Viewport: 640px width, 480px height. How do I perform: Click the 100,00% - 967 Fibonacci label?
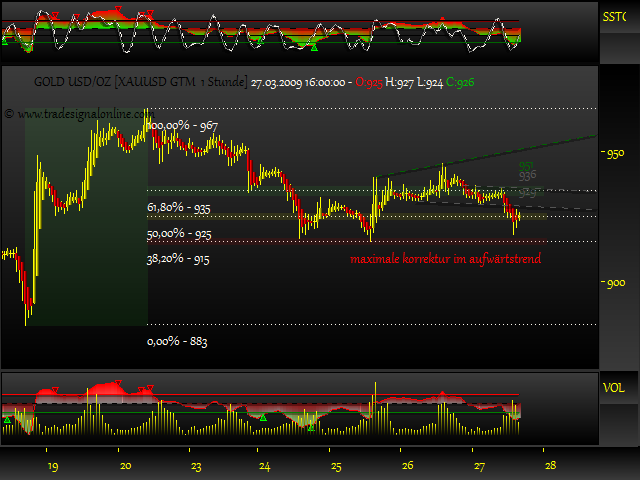click(x=185, y=126)
